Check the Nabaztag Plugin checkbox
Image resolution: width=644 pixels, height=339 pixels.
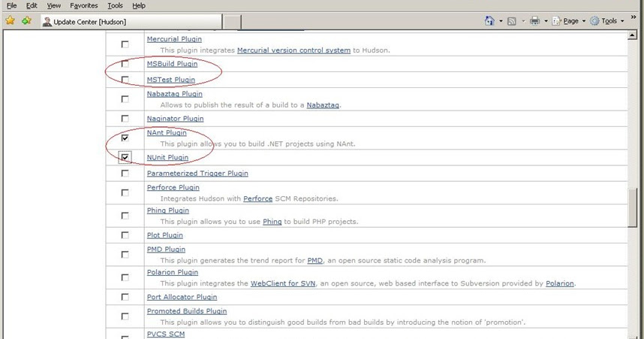point(125,98)
